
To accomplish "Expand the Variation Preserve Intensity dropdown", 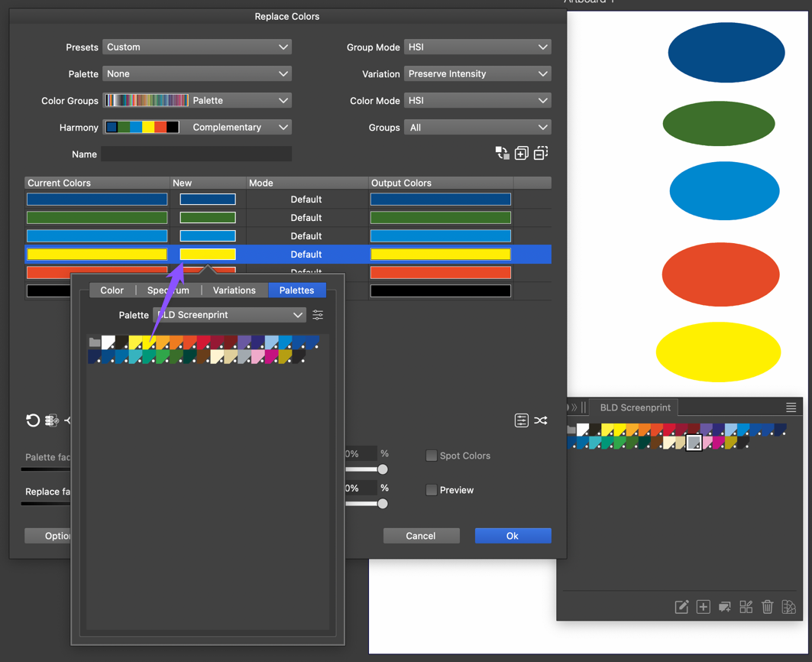I will (x=477, y=74).
